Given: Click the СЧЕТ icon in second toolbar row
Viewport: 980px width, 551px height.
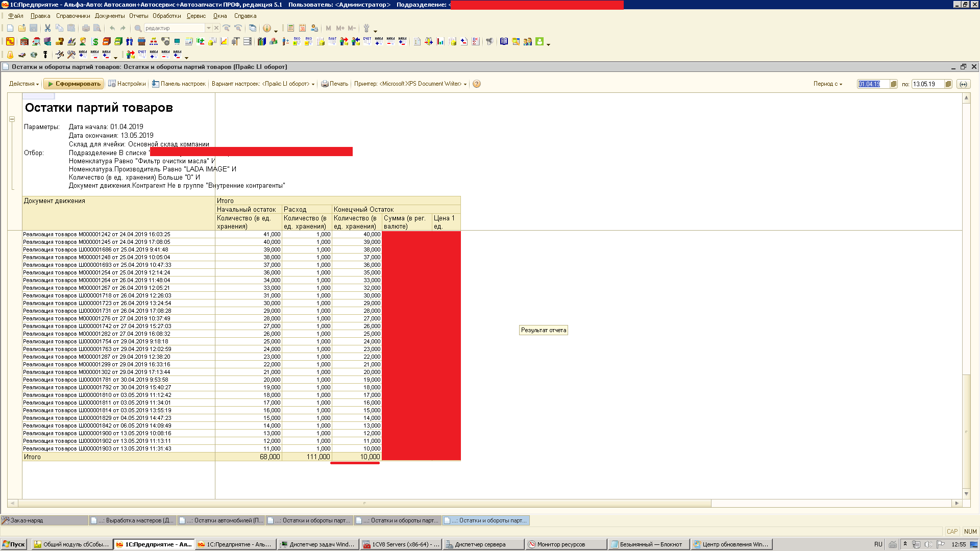Looking at the screenshot, I should tap(367, 41).
